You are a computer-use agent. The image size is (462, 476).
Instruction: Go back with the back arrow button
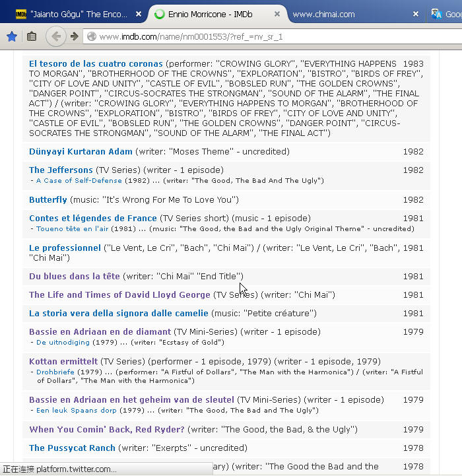click(56, 37)
